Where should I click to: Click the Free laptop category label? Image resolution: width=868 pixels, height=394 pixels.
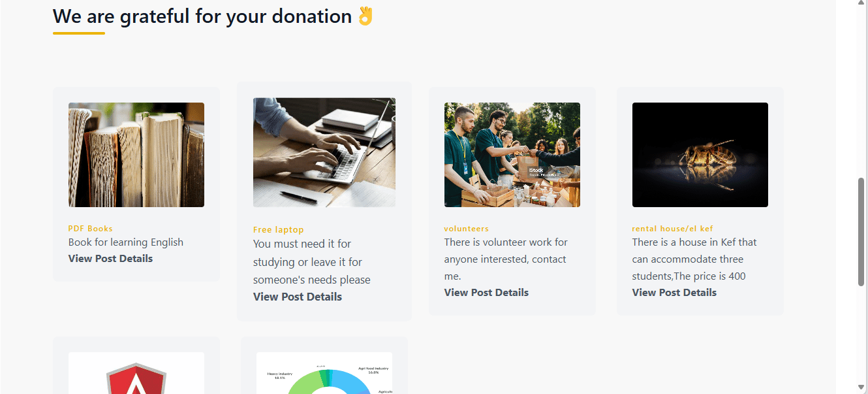[279, 230]
